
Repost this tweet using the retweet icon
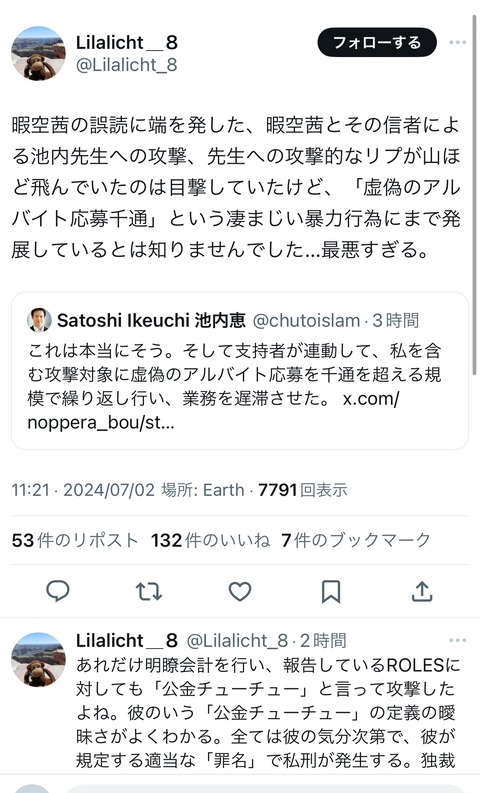click(x=149, y=591)
